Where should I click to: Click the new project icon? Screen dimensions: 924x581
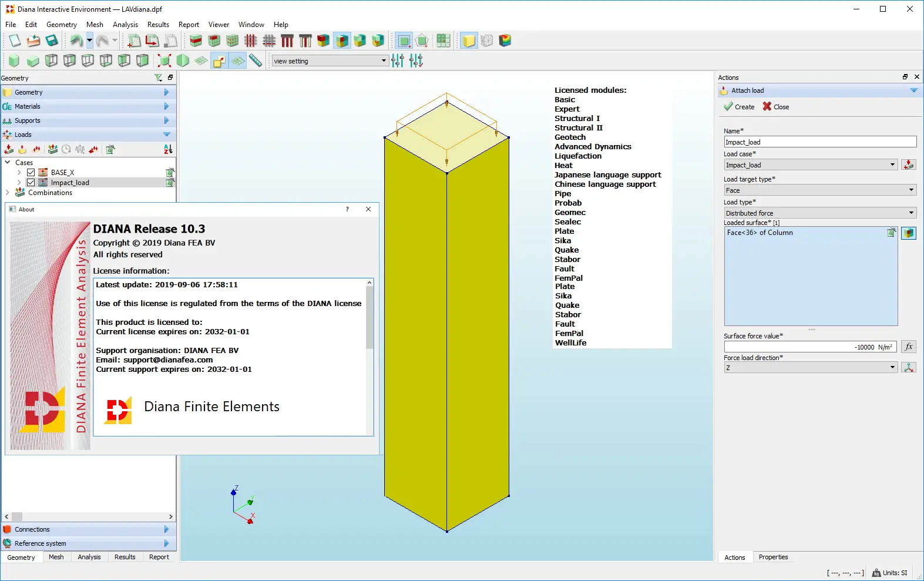pyautogui.click(x=15, y=41)
